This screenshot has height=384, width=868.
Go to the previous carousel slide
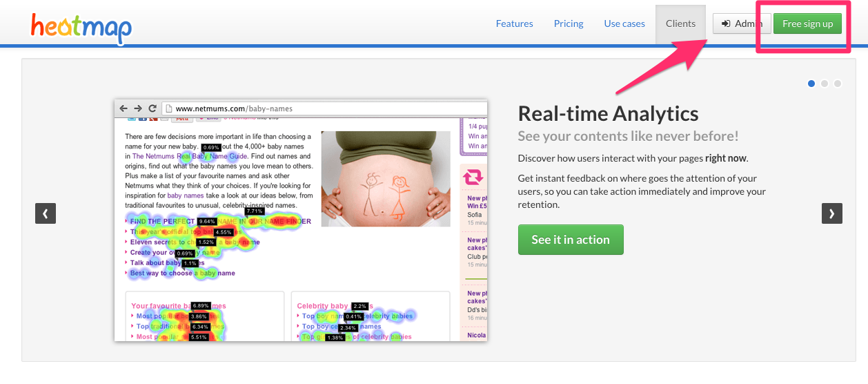pos(45,213)
